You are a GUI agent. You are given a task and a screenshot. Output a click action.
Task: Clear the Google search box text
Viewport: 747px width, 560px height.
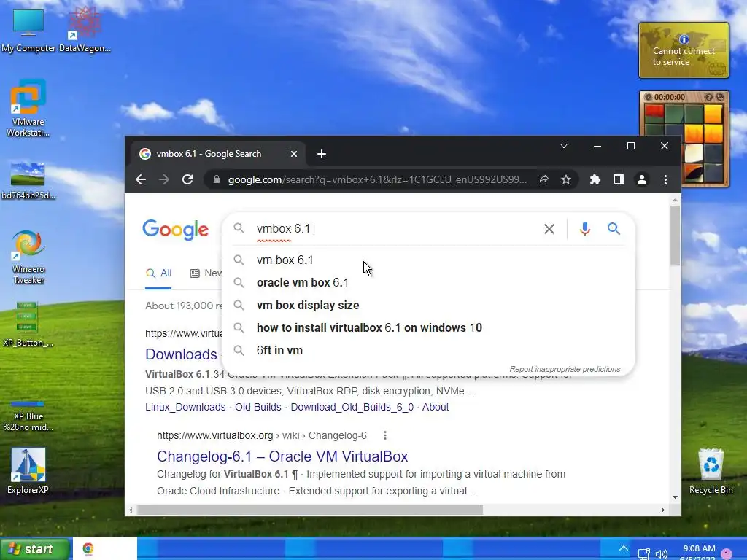point(549,229)
